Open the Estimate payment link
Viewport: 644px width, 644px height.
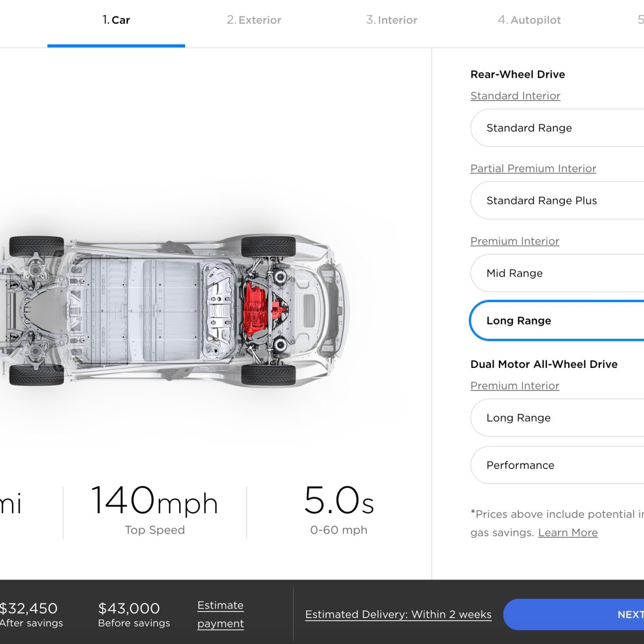(x=220, y=614)
